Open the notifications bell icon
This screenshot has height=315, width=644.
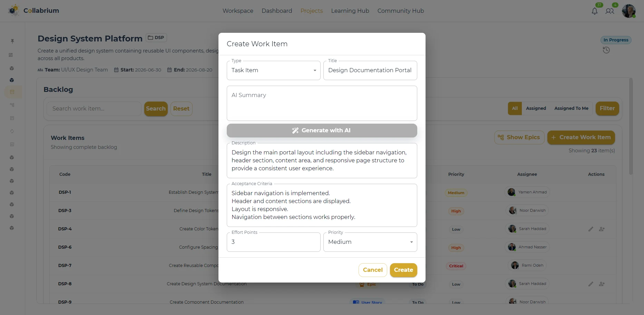point(594,11)
